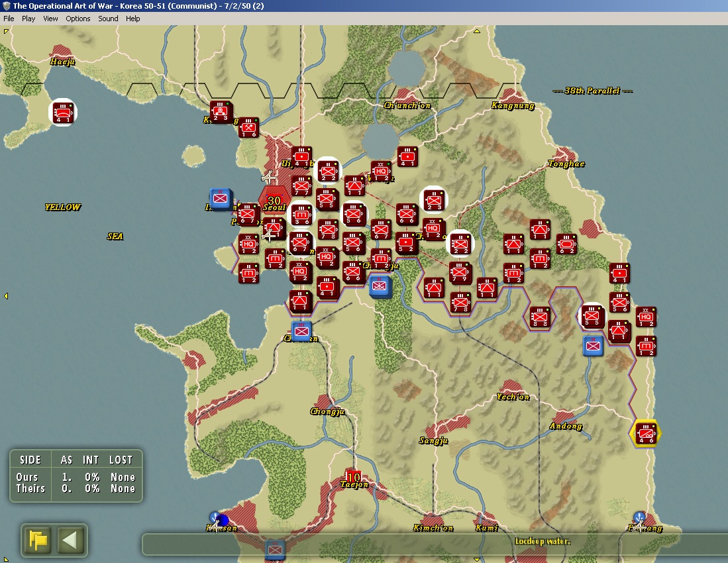The height and width of the screenshot is (563, 728).
Task: Click the Yech'on city label
Action: (x=513, y=396)
